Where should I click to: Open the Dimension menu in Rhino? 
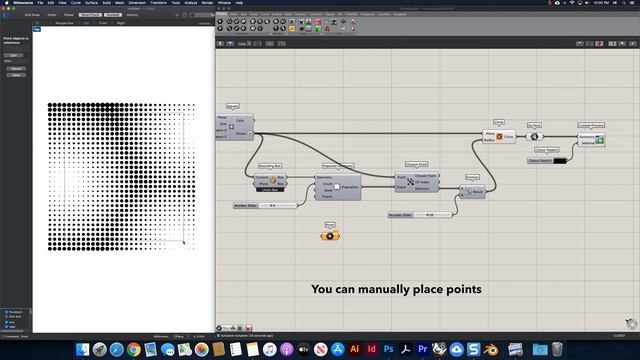click(137, 2)
